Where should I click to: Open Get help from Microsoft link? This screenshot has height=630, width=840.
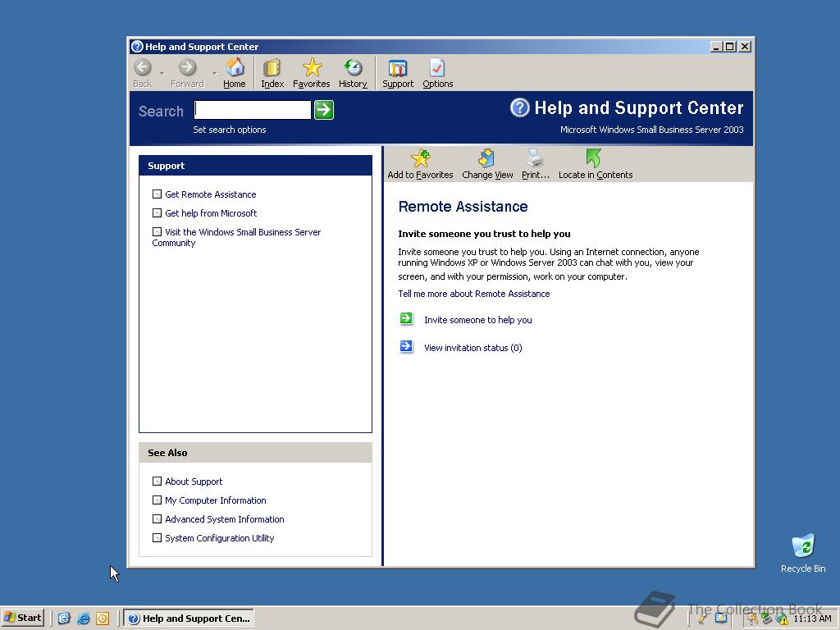point(211,213)
